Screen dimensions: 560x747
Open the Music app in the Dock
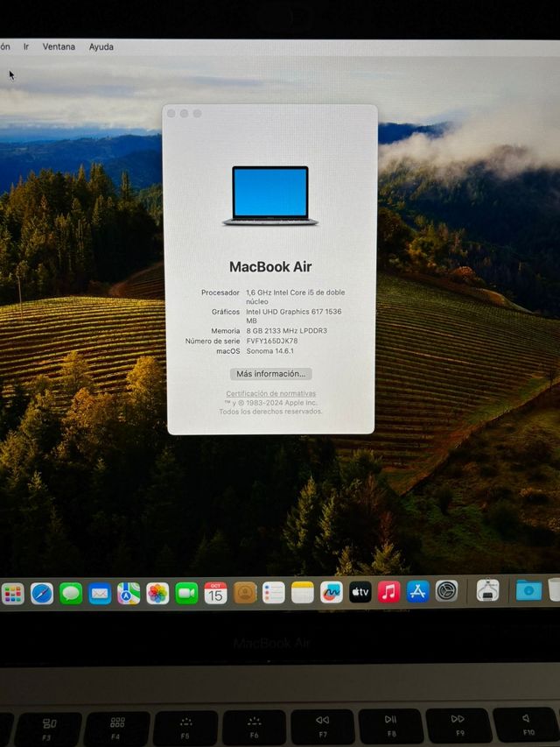pyautogui.click(x=389, y=592)
